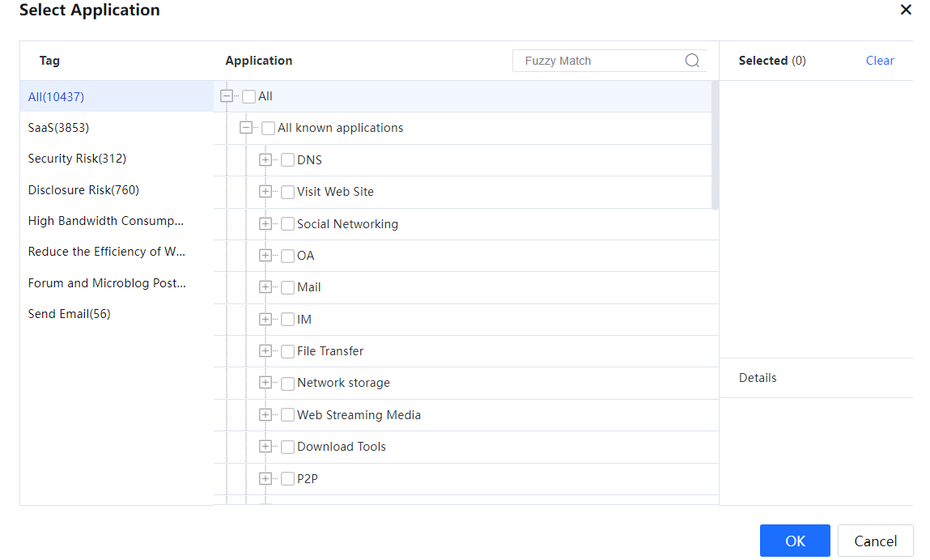Enable the Web Streaming Media checkbox
This screenshot has height=560, width=930.
click(287, 415)
